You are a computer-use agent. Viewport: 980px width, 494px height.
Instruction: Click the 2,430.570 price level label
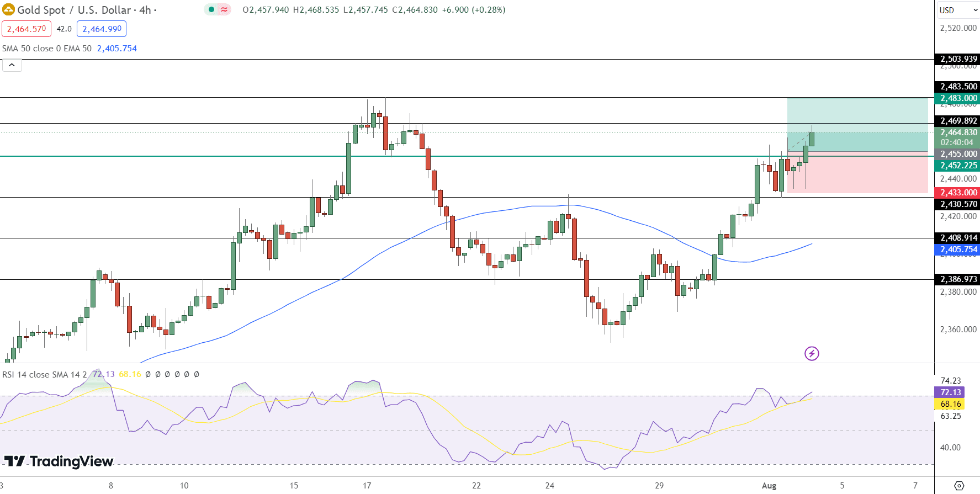pyautogui.click(x=957, y=204)
